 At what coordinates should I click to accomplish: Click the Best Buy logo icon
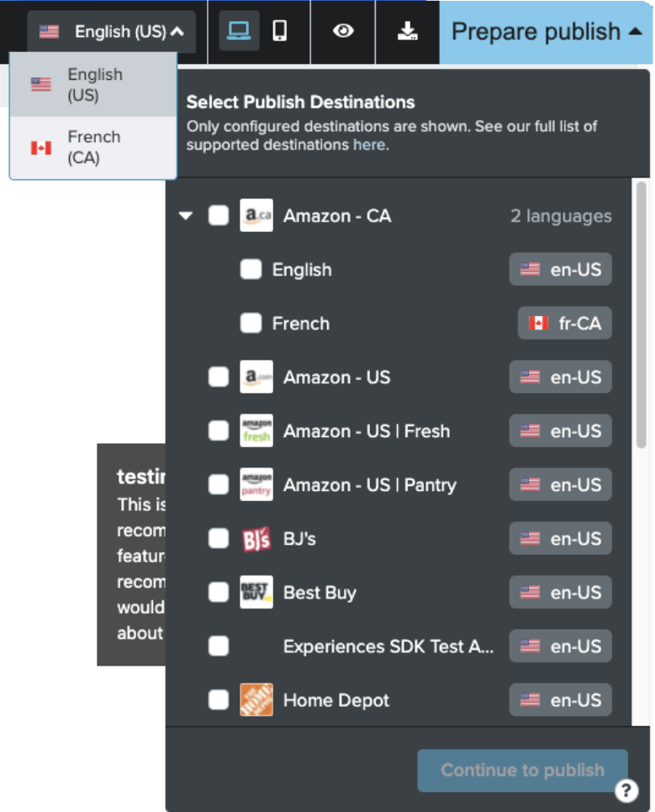(x=256, y=592)
